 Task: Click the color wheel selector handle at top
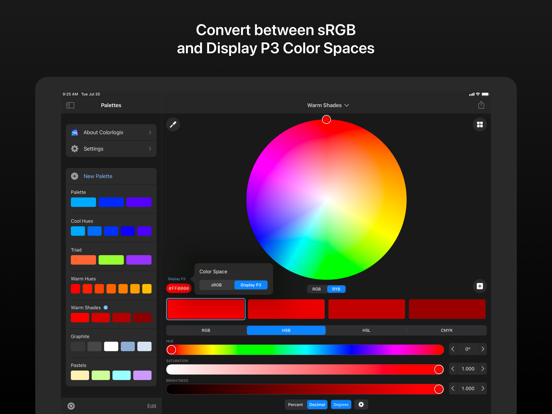[x=326, y=119]
